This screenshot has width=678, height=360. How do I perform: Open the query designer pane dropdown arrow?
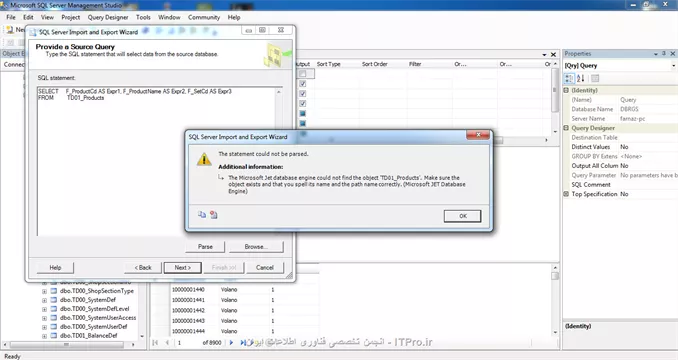click(x=544, y=54)
